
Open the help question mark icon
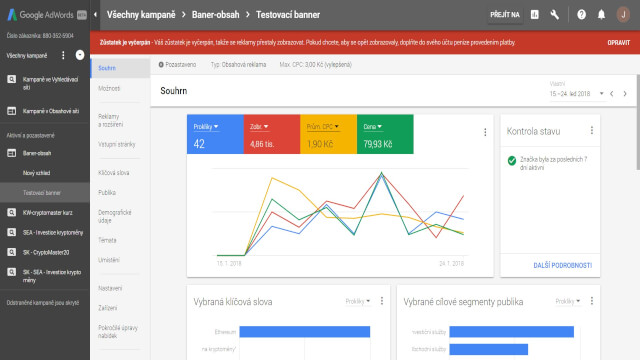pyautogui.click(x=581, y=15)
